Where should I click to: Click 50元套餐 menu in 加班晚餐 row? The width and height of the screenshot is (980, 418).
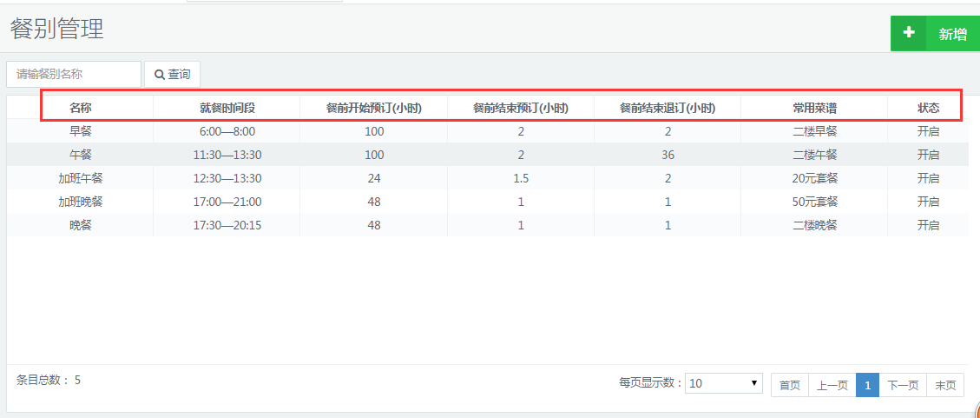pyautogui.click(x=814, y=202)
